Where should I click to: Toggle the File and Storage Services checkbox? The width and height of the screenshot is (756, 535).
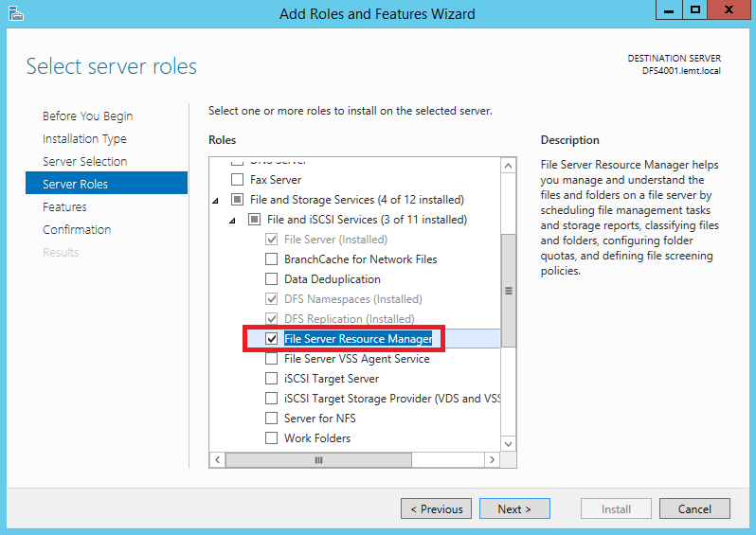(x=237, y=200)
